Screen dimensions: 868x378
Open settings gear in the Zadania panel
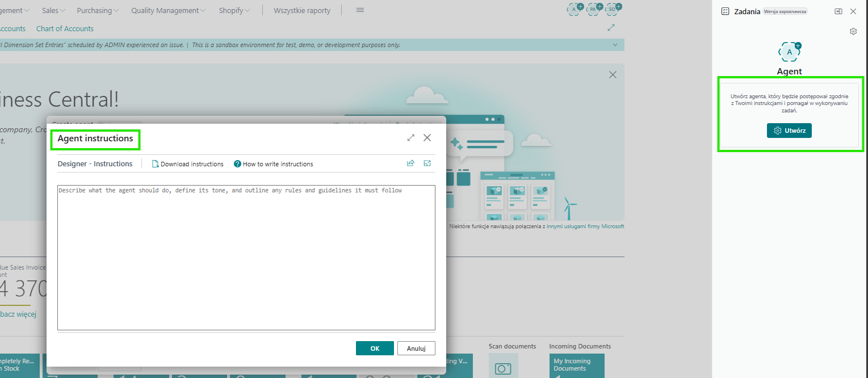click(x=853, y=32)
